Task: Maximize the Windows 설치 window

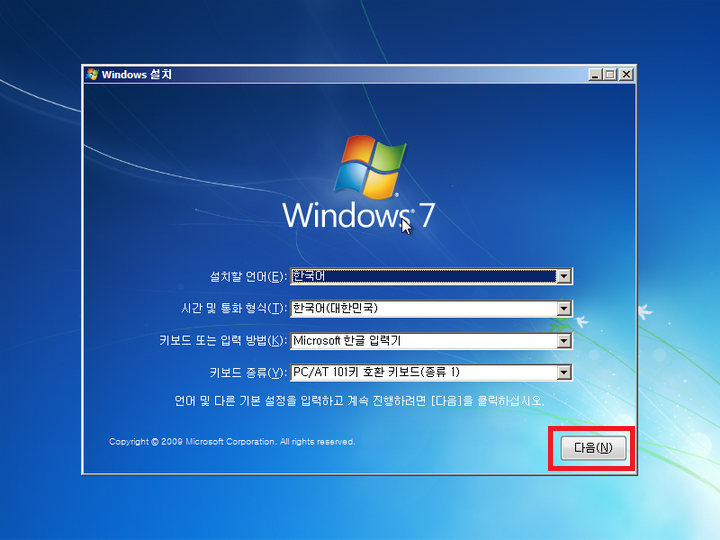Action: pyautogui.click(x=610, y=74)
